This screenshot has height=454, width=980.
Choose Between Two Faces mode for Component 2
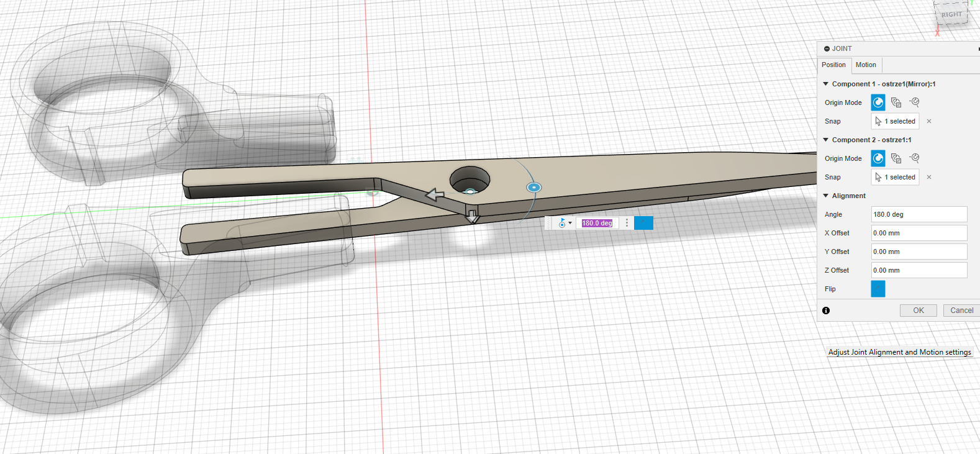pyautogui.click(x=896, y=158)
